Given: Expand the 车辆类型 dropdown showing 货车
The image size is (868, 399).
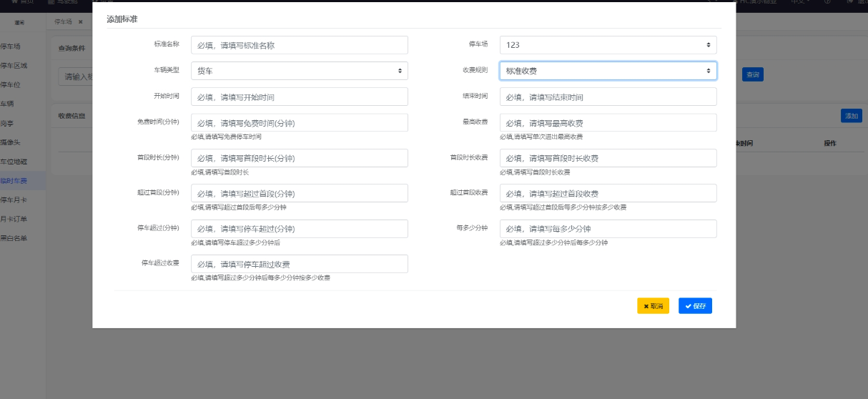Looking at the screenshot, I should point(299,71).
